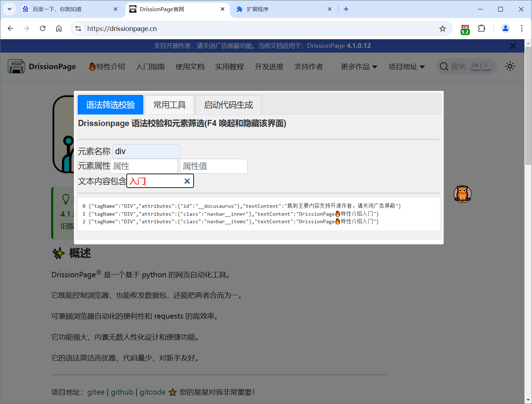
Task: Click the sparkle icon beside 概述
Action: (x=59, y=253)
